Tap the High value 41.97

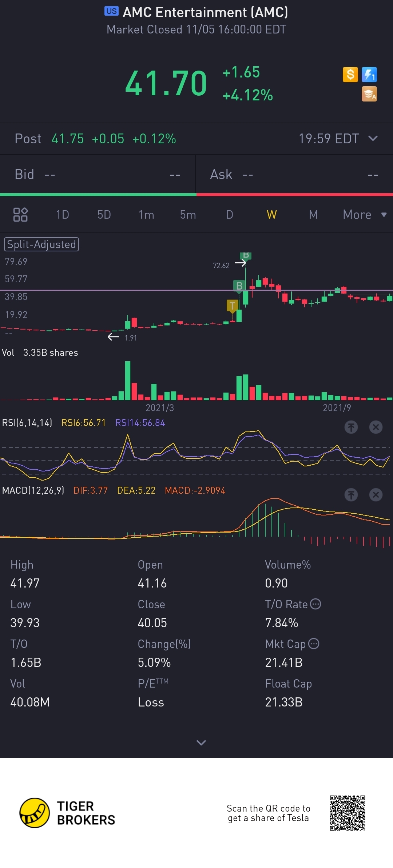[x=25, y=583]
